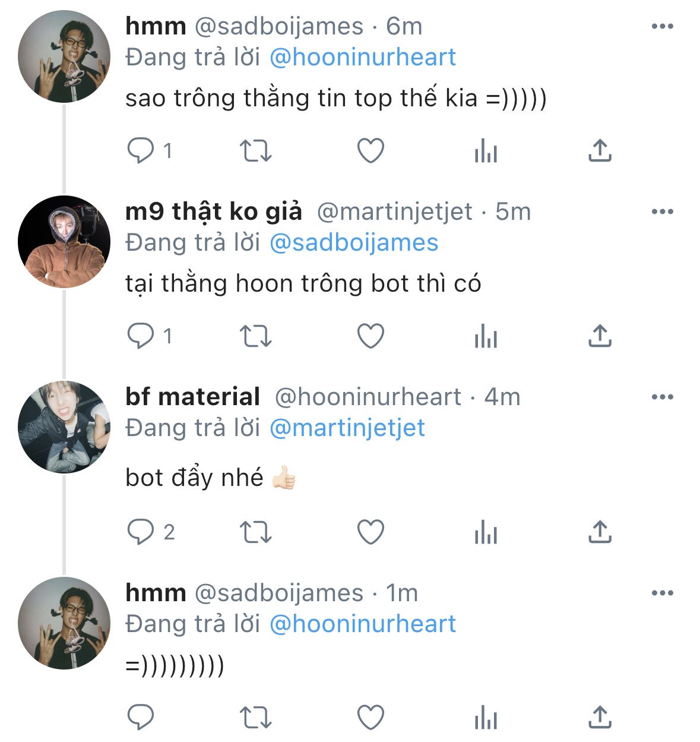Screen dimensions: 700x742
Task: Reply to the 'bot đẩy nhé' tweet
Action: 141,532
